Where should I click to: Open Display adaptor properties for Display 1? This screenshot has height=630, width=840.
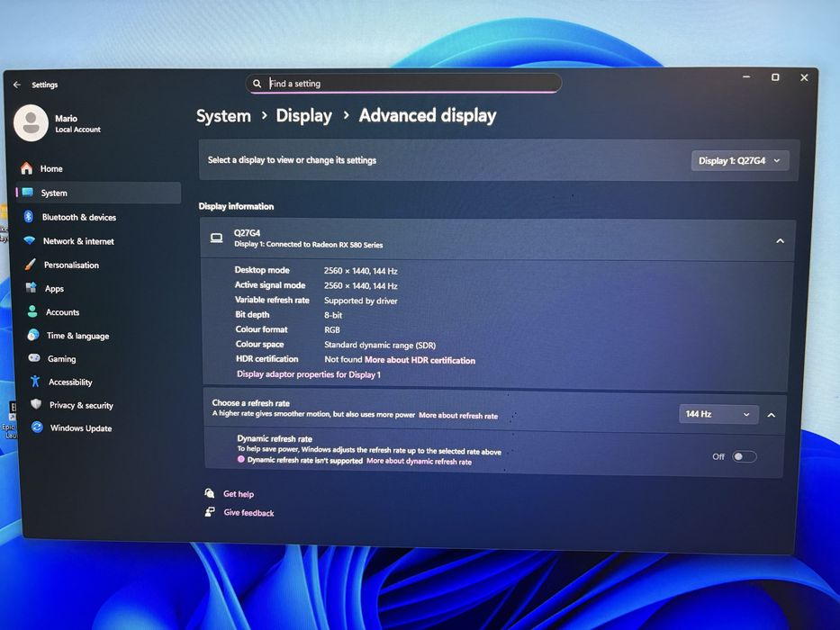coord(309,373)
